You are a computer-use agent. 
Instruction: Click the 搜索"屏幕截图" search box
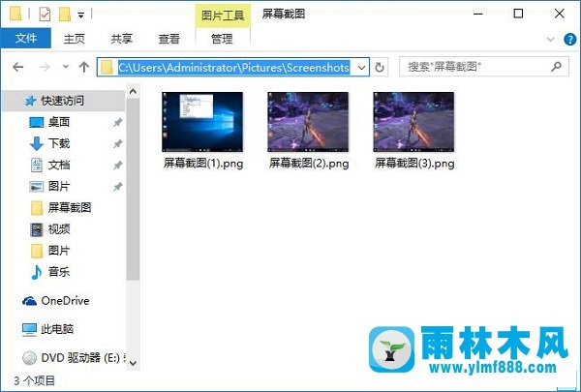483,67
